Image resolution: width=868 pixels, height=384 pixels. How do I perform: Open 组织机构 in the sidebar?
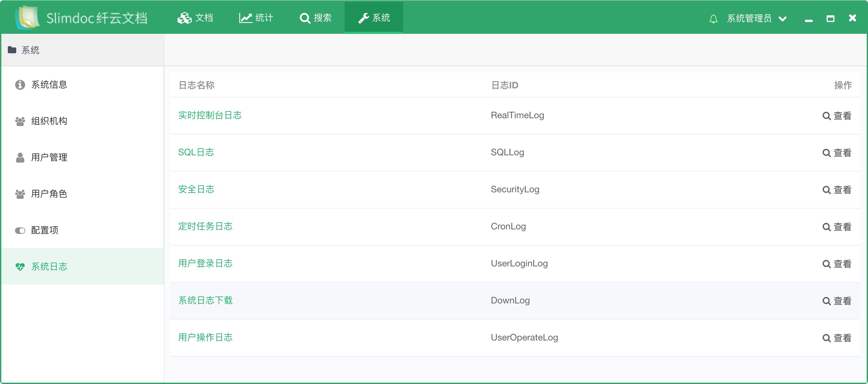pyautogui.click(x=82, y=121)
